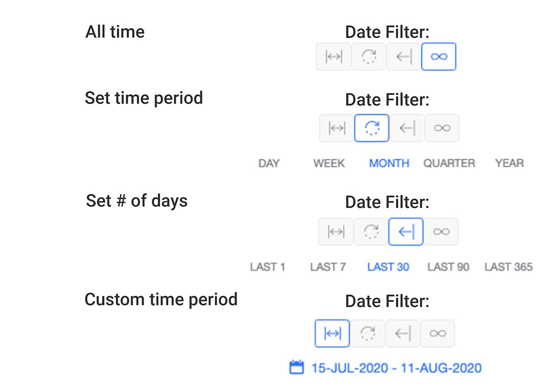Click highlighted custom range icon in Custom time period row

click(332, 333)
